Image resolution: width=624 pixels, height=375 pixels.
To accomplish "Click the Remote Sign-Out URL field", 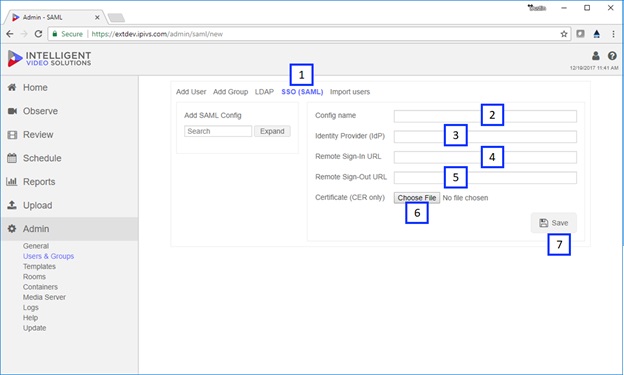I will (x=485, y=178).
